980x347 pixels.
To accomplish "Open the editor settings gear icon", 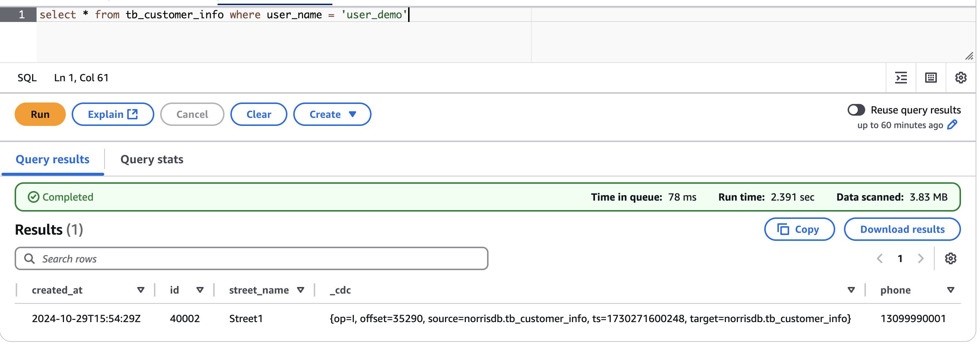I will [960, 78].
